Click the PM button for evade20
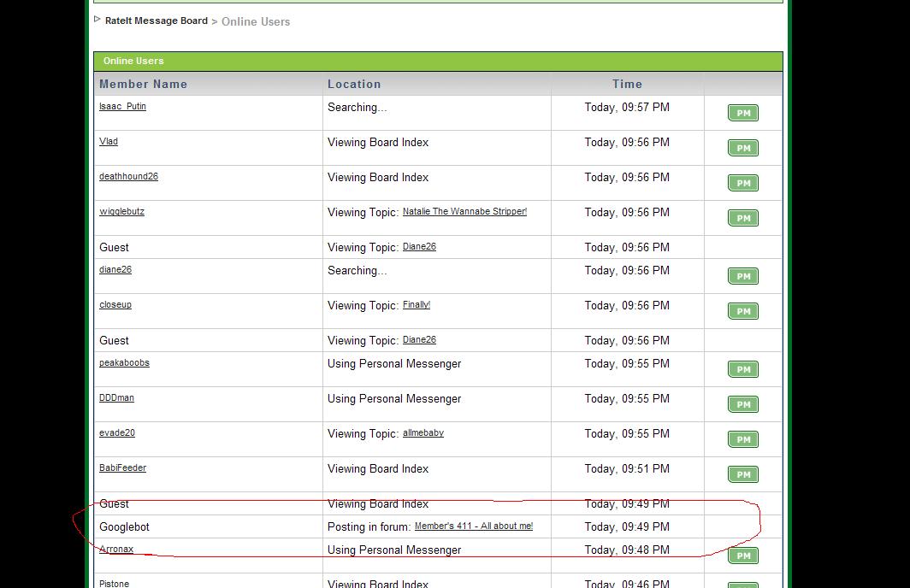This screenshot has width=910, height=588. (742, 439)
